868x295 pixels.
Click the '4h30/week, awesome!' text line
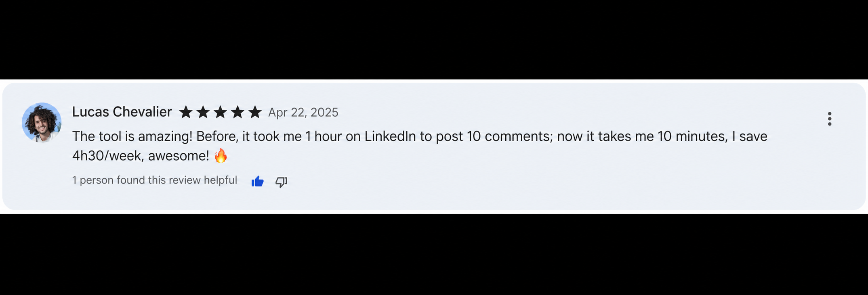(x=141, y=156)
